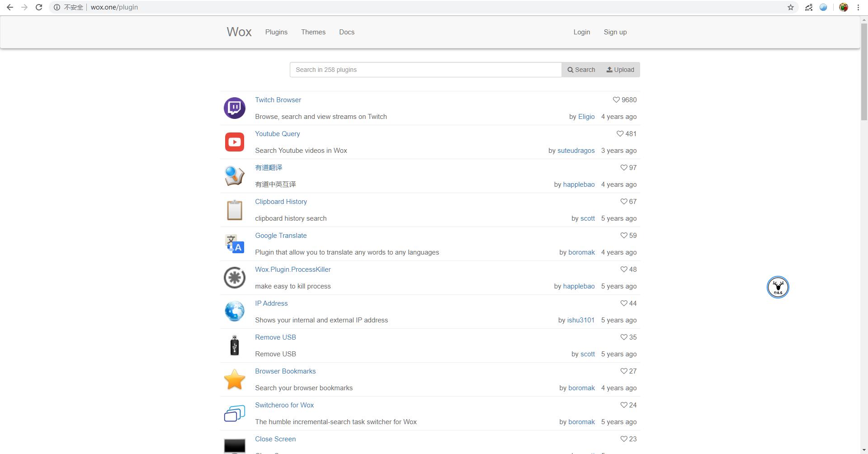Focus the plugin search input field
The height and width of the screenshot is (454, 868).
coord(425,70)
